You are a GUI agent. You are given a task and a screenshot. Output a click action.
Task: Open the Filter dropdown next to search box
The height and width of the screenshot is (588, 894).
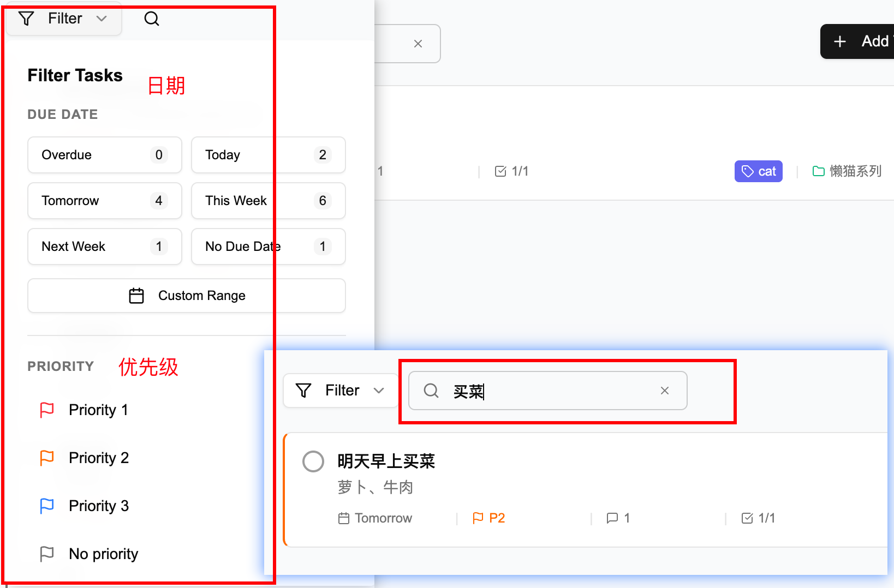pyautogui.click(x=341, y=391)
